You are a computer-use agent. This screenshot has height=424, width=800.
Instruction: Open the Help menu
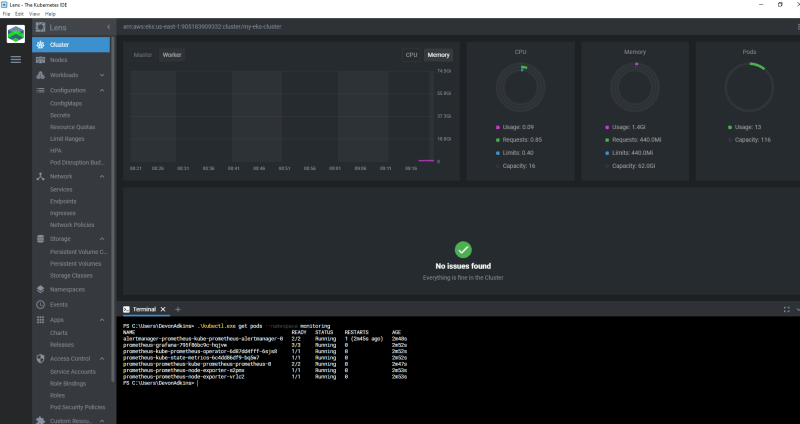pyautogui.click(x=50, y=14)
